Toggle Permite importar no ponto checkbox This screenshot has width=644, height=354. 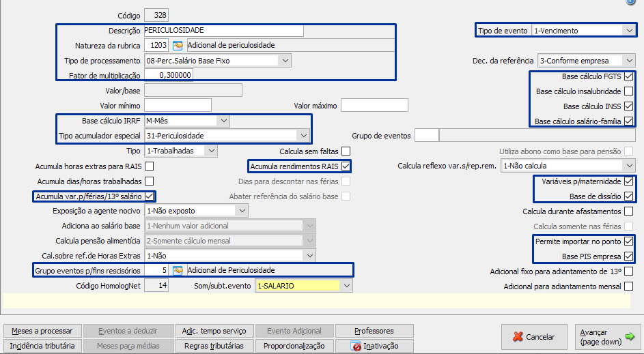[x=628, y=241]
